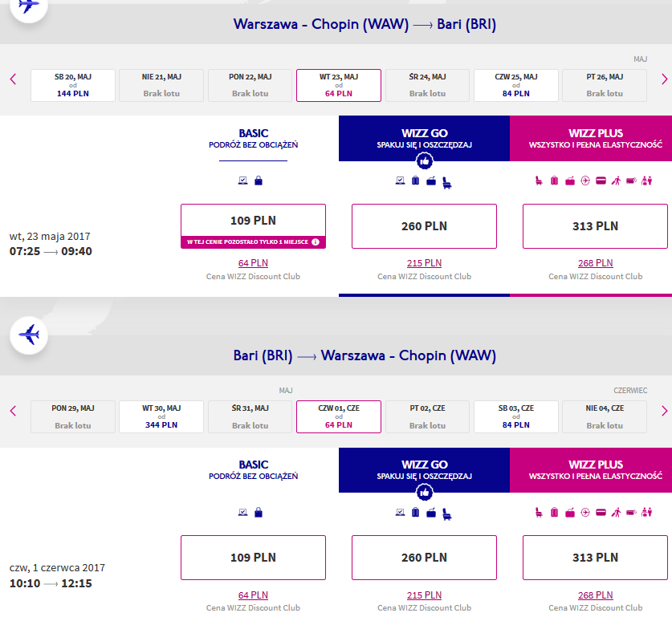Click the thumbs-up badge under WIZZ GO, Warszawa–Bari flight
This screenshot has height=617, width=672.
pos(424,161)
